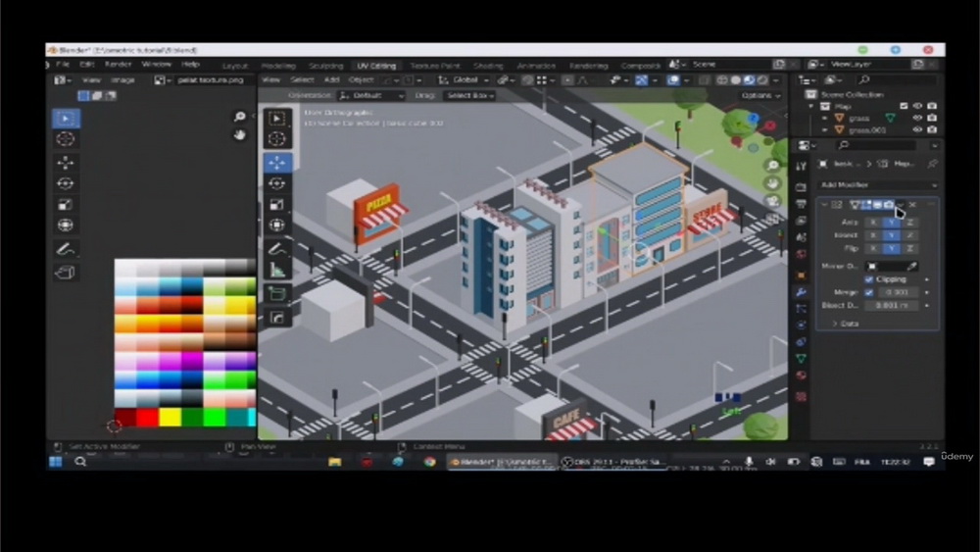Viewport: 980px width, 552px height.
Task: Toggle mirror Axis Z button
Action: [910, 223]
